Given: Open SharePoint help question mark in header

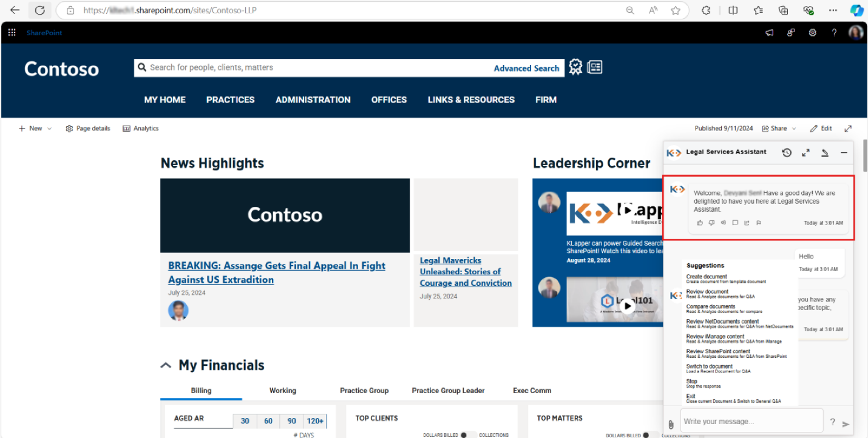Looking at the screenshot, I should [x=834, y=33].
